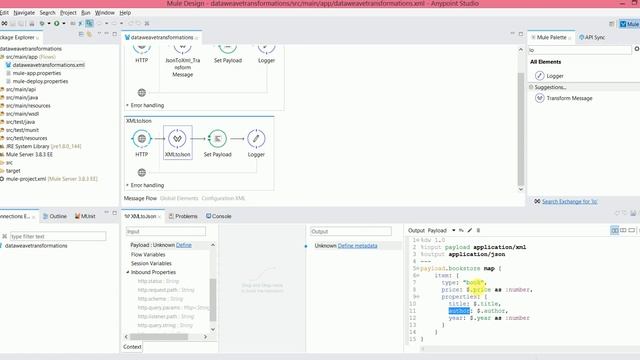Select the Logger item in Mule Palette
The height and width of the screenshot is (360, 640).
point(549,76)
